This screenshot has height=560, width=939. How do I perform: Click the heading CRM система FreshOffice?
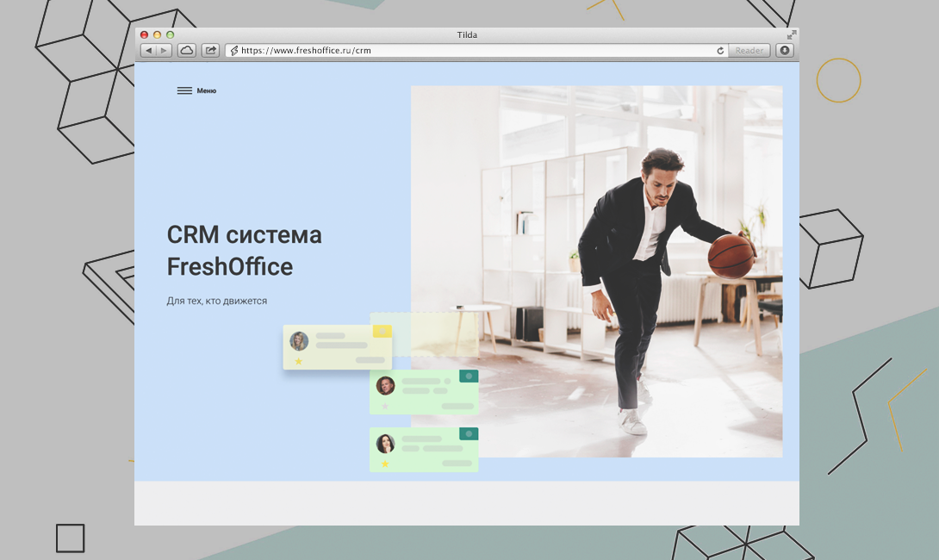coord(245,251)
